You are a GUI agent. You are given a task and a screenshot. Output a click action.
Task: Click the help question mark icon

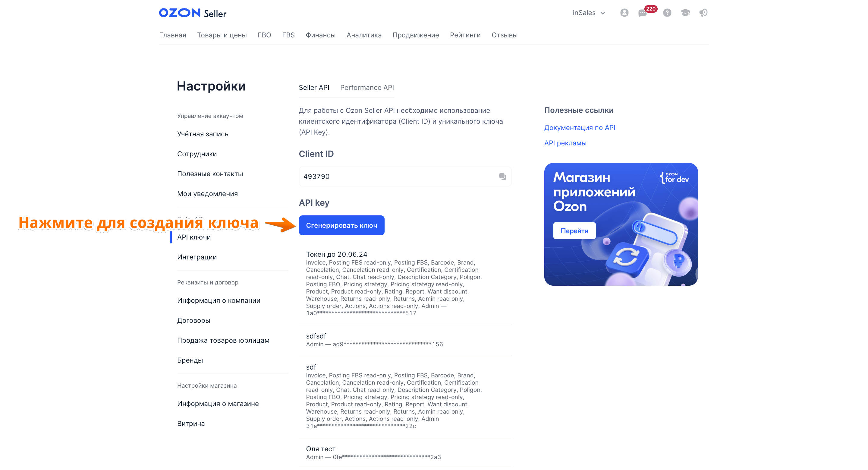[x=667, y=13]
